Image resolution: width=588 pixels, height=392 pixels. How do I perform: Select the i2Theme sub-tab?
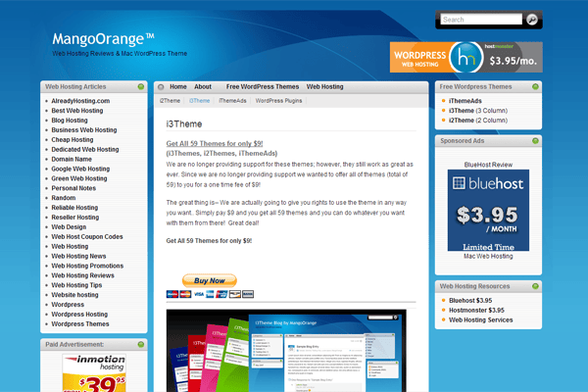[170, 101]
